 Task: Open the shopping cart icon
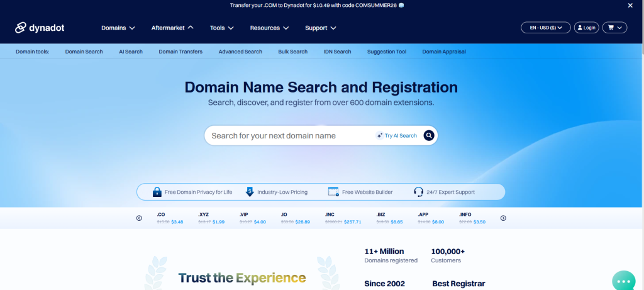pyautogui.click(x=611, y=28)
